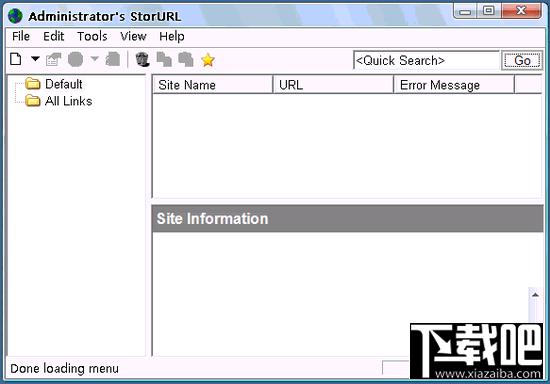Click the new blank page icon
The height and width of the screenshot is (384, 550).
[15, 59]
